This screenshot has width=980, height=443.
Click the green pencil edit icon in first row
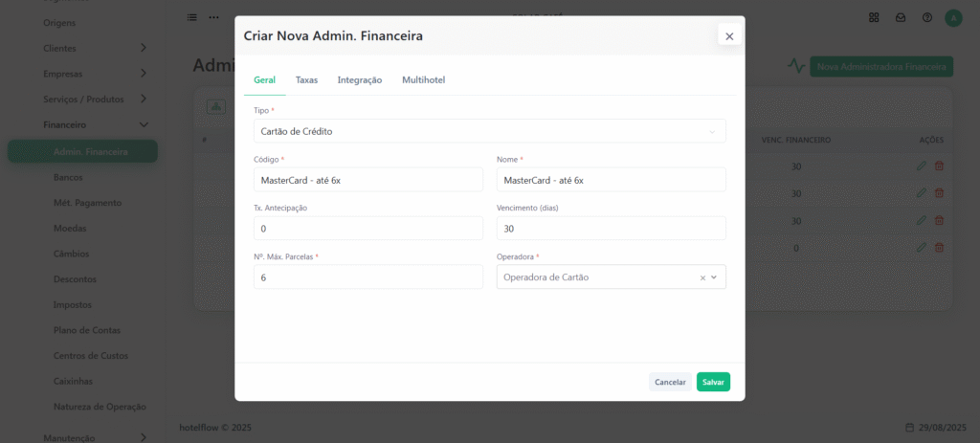tap(921, 166)
